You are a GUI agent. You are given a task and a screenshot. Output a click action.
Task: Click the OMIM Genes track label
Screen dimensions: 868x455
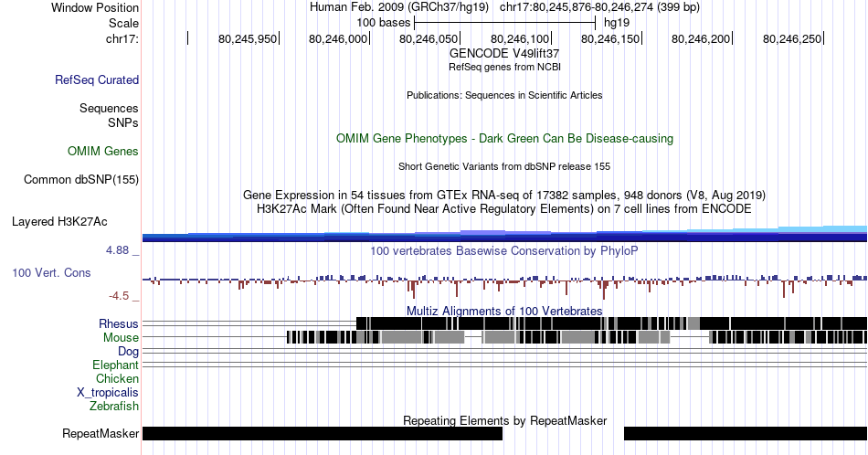103,151
